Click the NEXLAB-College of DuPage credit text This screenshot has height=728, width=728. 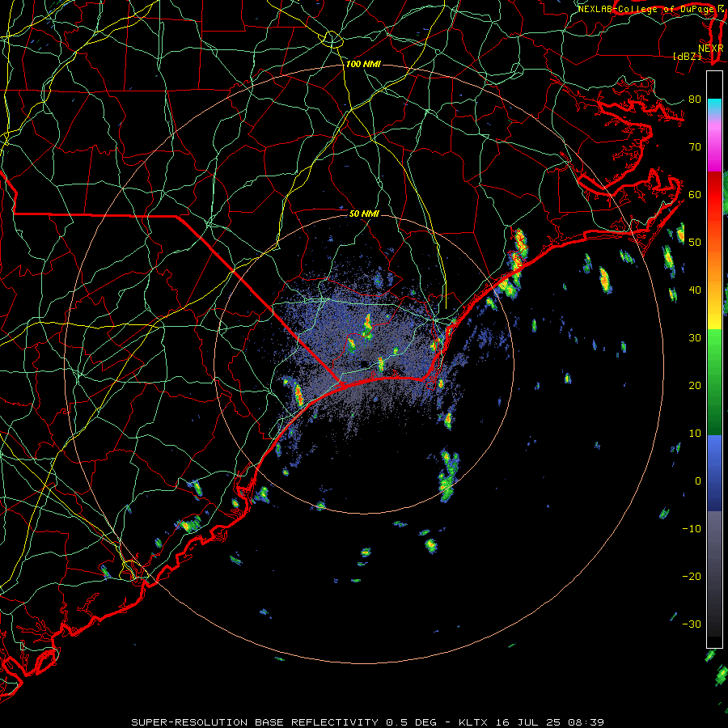coord(647,9)
